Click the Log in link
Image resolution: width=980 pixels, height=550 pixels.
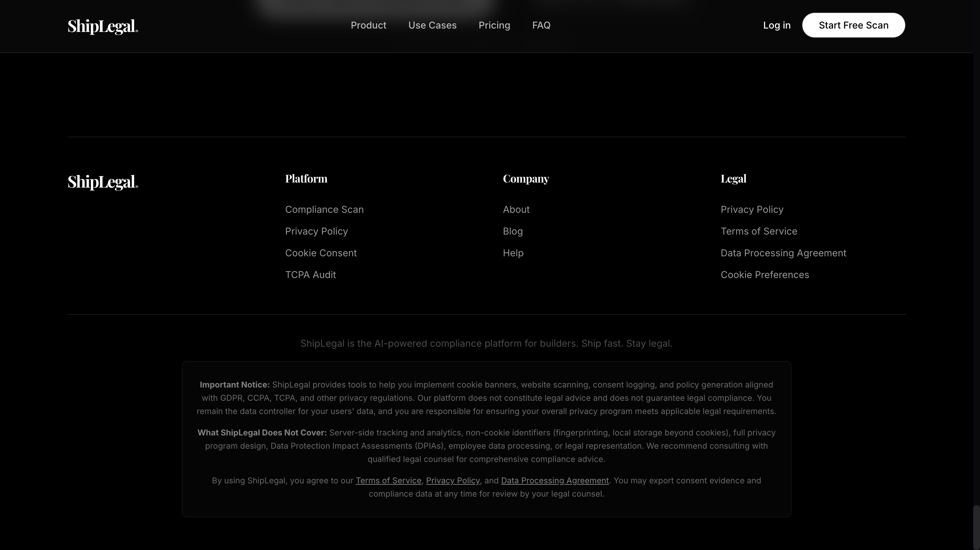click(x=777, y=25)
